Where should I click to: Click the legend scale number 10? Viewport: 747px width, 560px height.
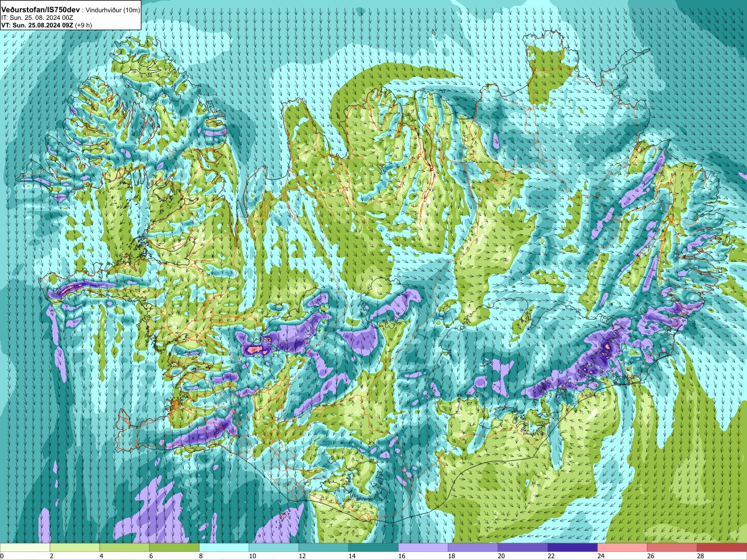(x=252, y=556)
